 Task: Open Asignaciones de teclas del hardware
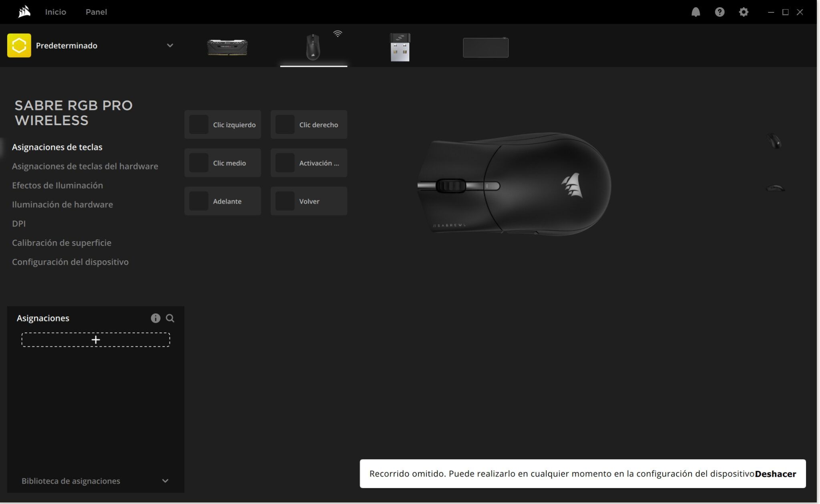(x=85, y=166)
